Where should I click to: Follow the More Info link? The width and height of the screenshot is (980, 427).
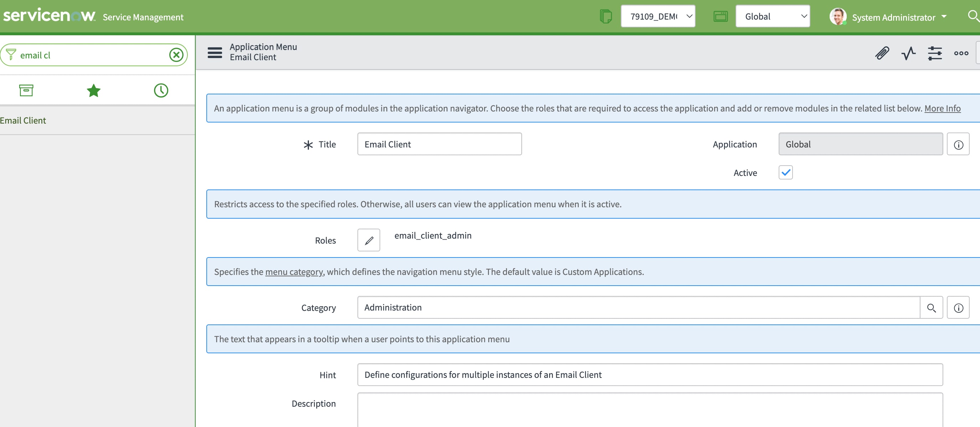942,108
